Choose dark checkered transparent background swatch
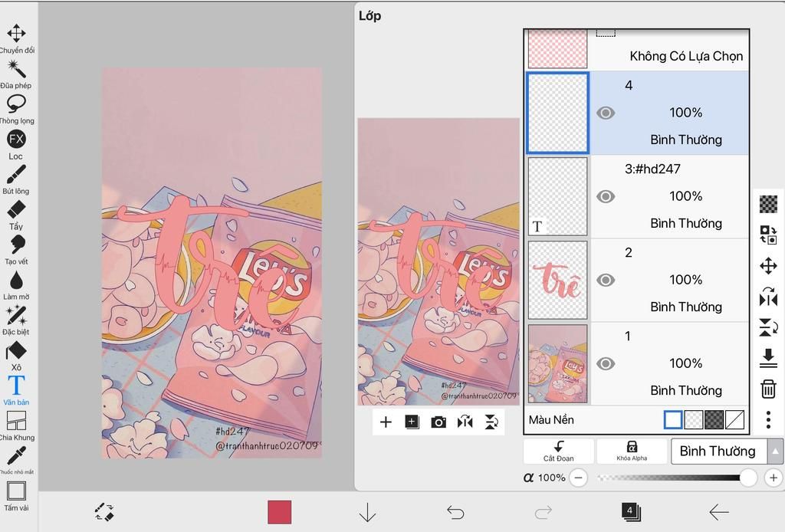The image size is (785, 532). pos(714,420)
